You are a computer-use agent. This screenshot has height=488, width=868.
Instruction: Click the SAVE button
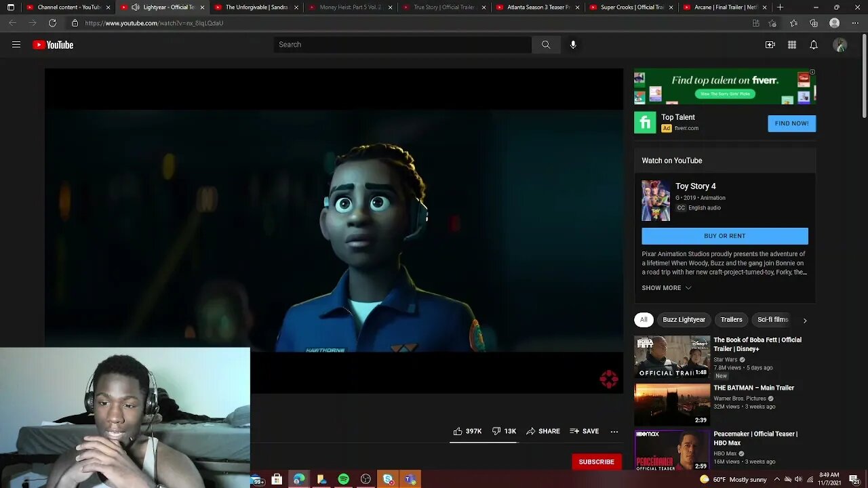[584, 431]
